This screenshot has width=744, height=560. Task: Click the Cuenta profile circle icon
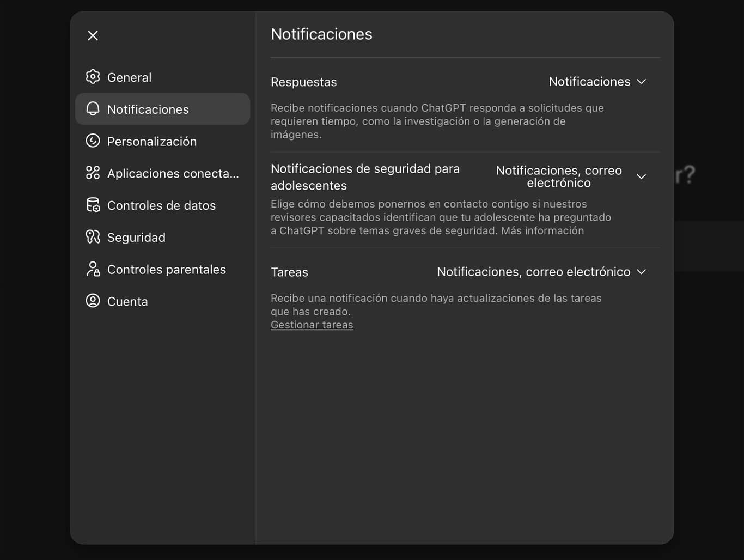(x=93, y=301)
